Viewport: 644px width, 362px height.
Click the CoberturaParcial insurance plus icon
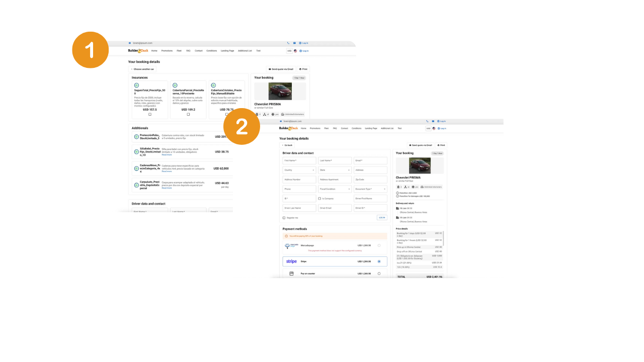(175, 85)
